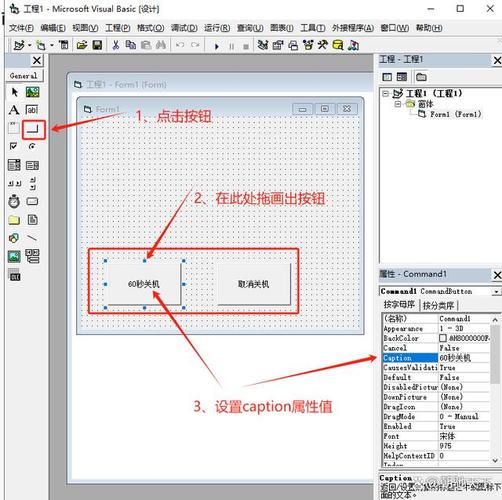Select the ComboBox control tool
Screen dimensions: 502x500
click(x=14, y=165)
